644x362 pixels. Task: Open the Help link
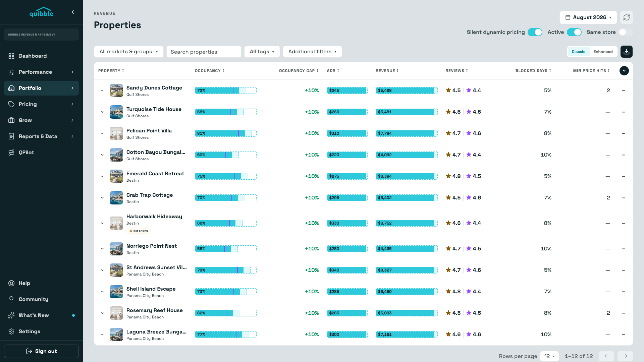pyautogui.click(x=41, y=283)
